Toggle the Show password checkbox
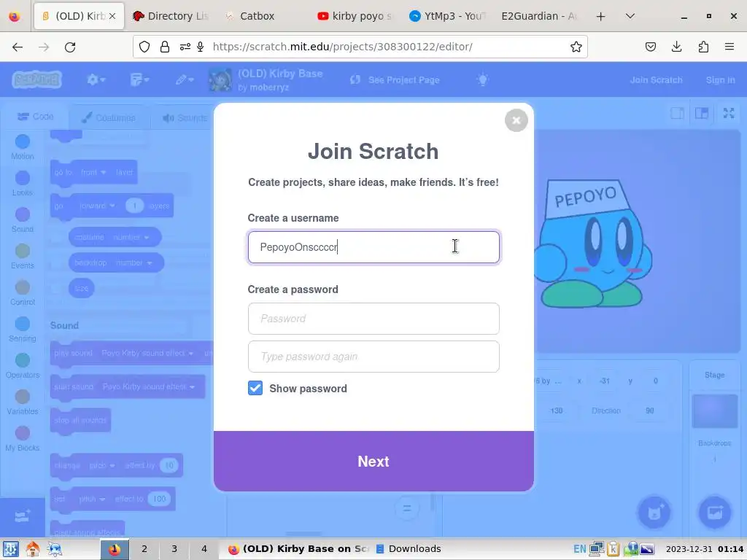The width and height of the screenshot is (747, 560). (x=255, y=388)
